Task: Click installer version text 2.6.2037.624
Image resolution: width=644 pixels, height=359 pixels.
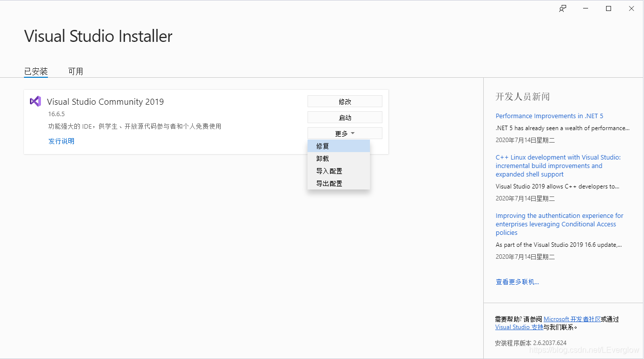Action: pos(549,343)
